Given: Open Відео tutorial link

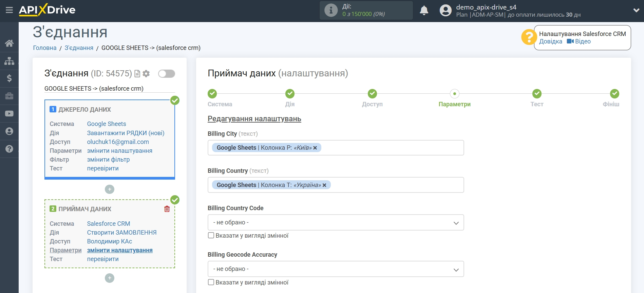Looking at the screenshot, I should tap(579, 41).
